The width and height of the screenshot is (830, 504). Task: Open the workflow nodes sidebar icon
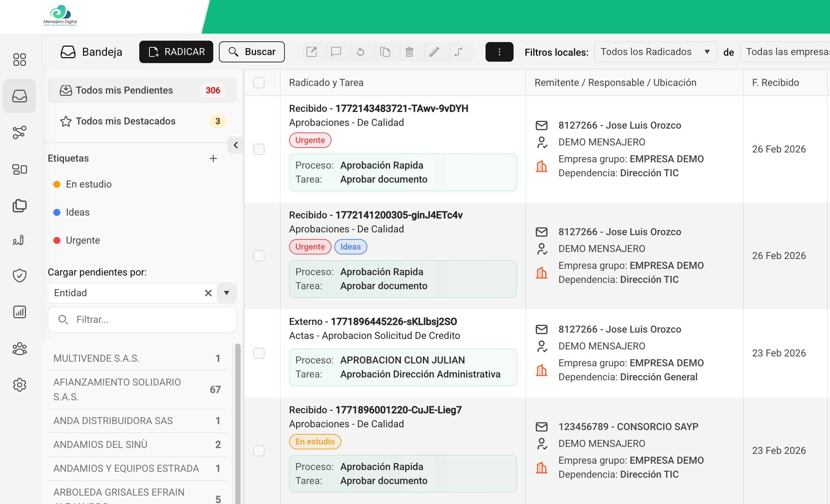pyautogui.click(x=19, y=132)
